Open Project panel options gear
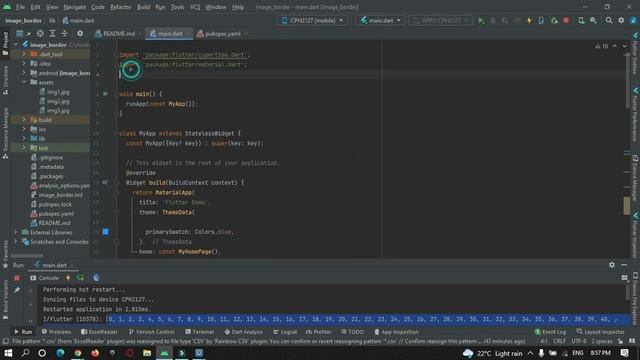 [80, 33]
